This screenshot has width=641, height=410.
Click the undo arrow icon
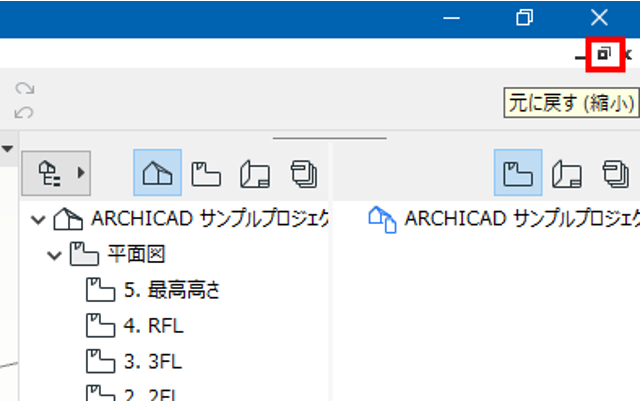[x=24, y=112]
